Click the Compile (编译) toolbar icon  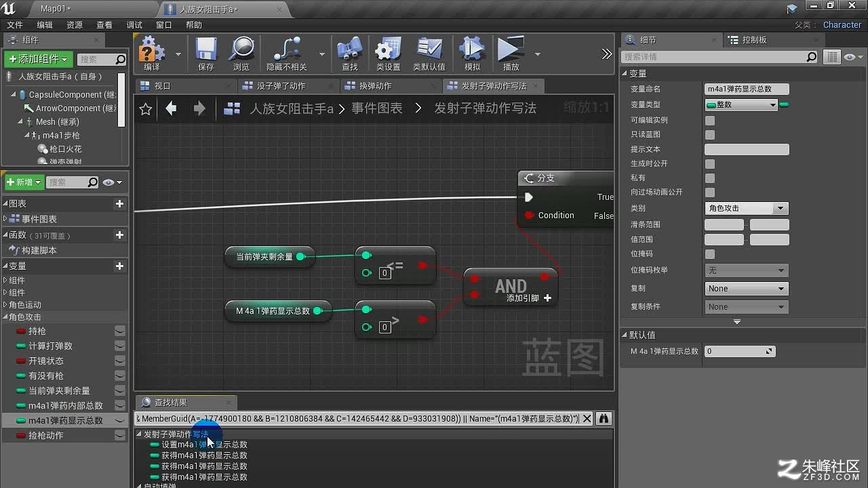point(152,54)
